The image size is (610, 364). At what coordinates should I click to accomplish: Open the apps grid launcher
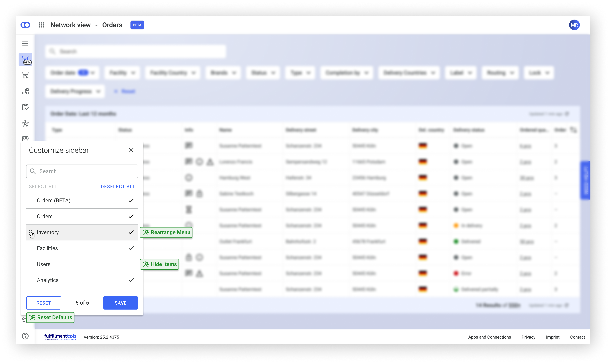tap(41, 25)
